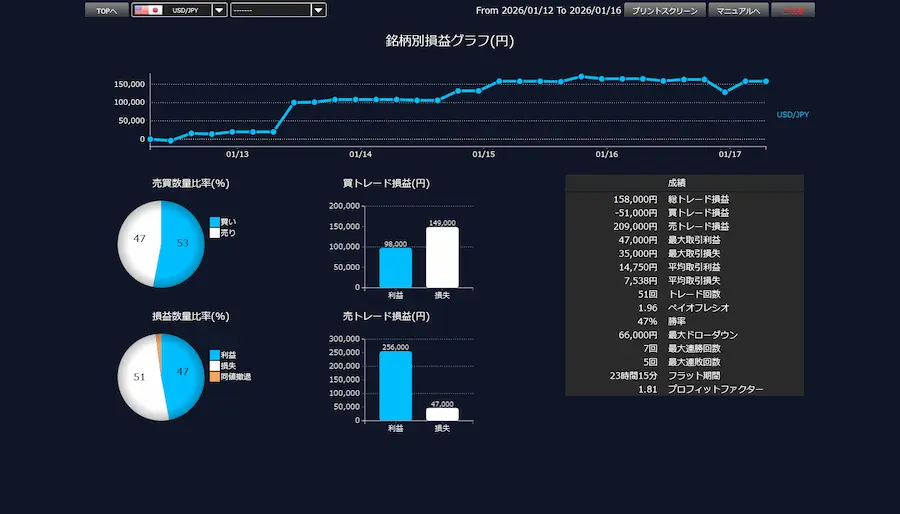Click the white 149,000 bar in 買トレード損益
This screenshot has width=900, height=514.
[442, 258]
